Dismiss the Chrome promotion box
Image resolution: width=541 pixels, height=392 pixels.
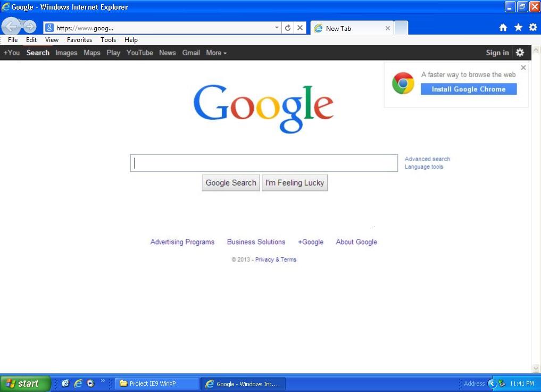(523, 68)
